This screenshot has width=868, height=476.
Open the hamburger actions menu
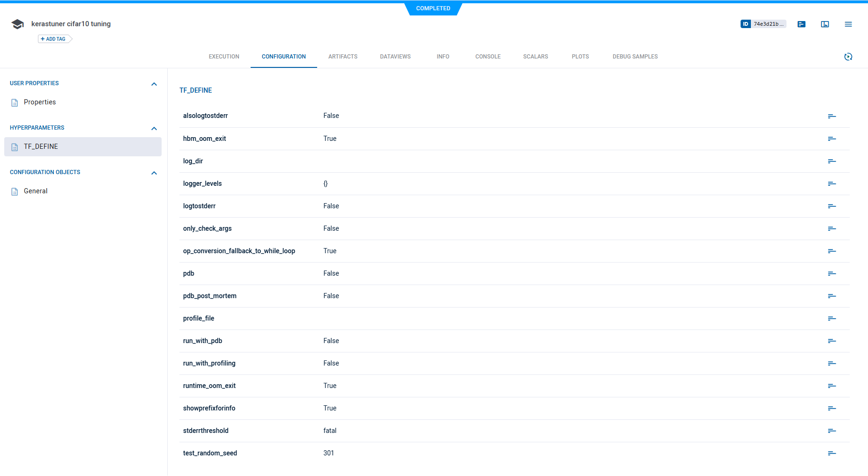pyautogui.click(x=848, y=24)
